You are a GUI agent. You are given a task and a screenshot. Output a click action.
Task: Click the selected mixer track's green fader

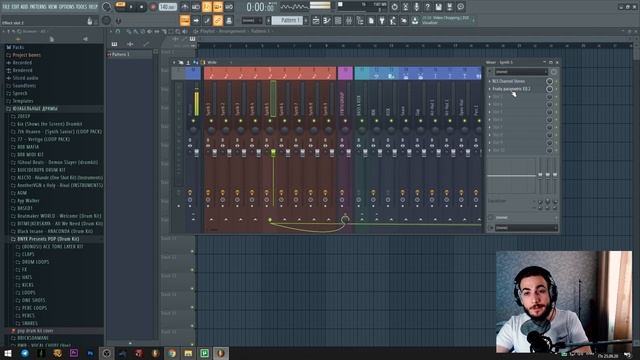coord(273,153)
